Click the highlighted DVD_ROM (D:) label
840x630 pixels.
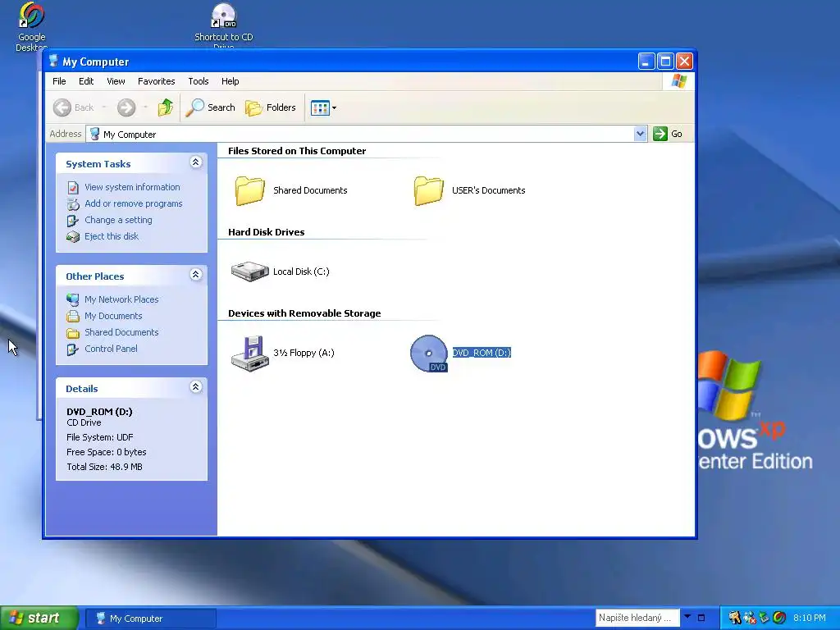482,353
